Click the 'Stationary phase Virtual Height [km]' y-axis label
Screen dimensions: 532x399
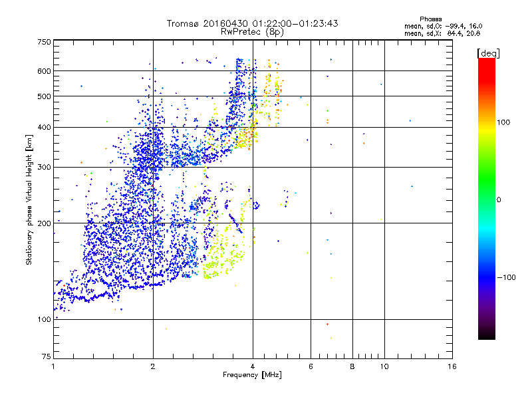click(x=29, y=199)
